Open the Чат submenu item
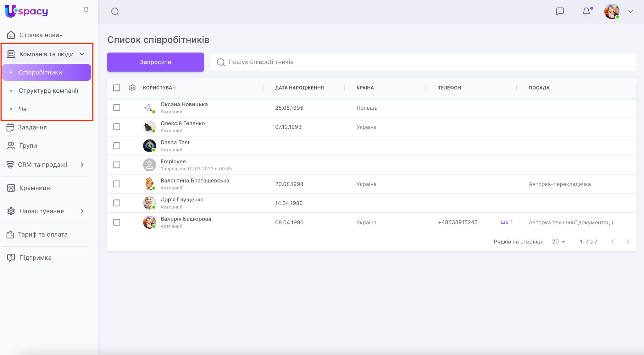This screenshot has width=644, height=355. click(x=24, y=109)
